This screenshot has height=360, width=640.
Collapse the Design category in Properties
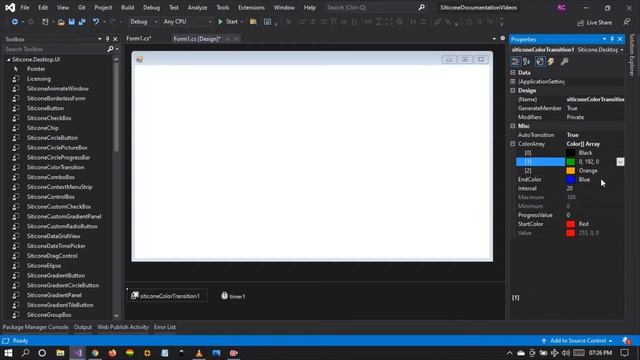513,91
